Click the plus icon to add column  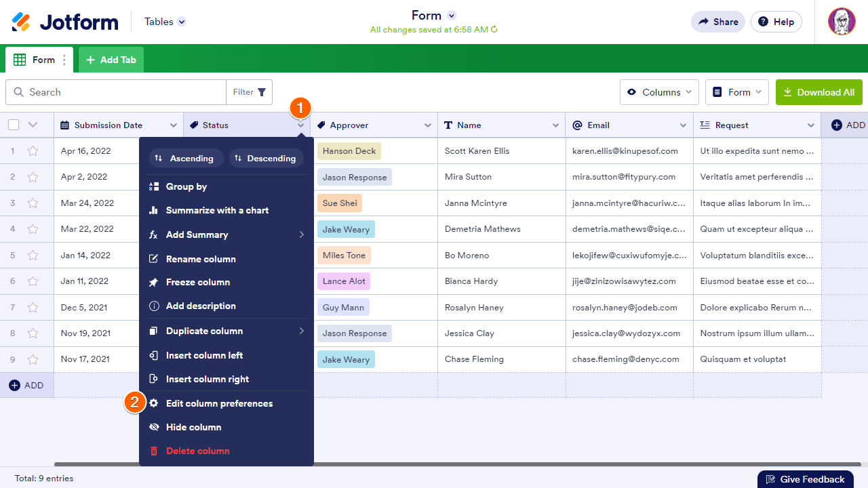[x=837, y=125]
